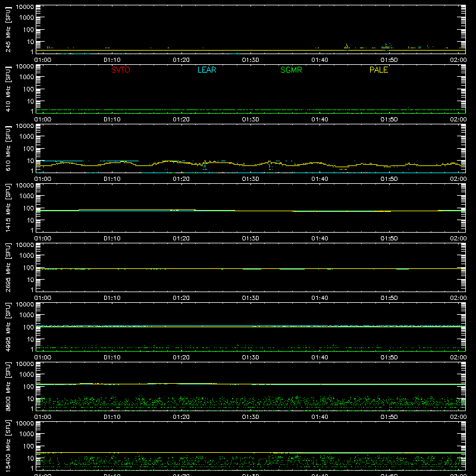476x476 pixels.
Task: Click the 100 tick of the 1415 MHz panel
Action: click(29, 208)
